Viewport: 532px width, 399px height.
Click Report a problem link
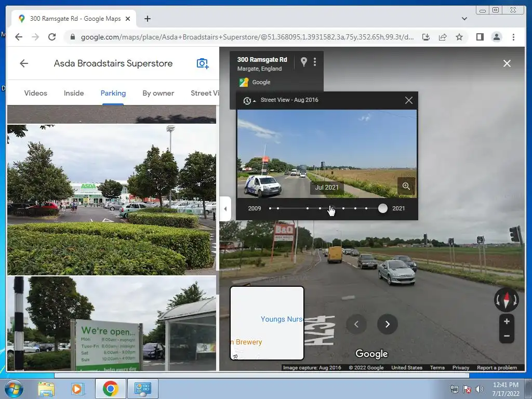click(497, 367)
